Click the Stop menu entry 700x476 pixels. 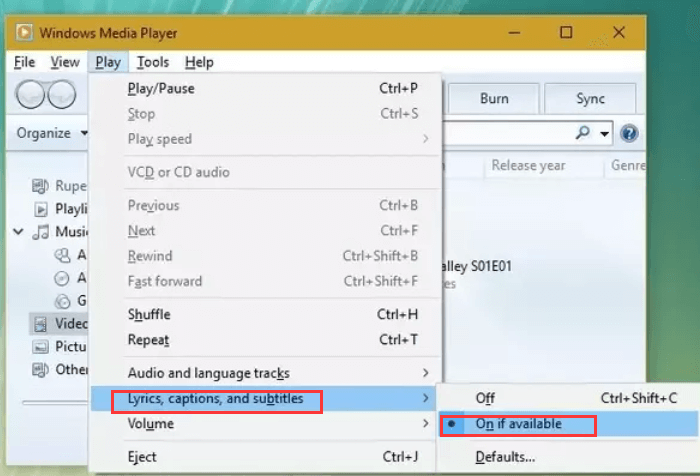265,114
